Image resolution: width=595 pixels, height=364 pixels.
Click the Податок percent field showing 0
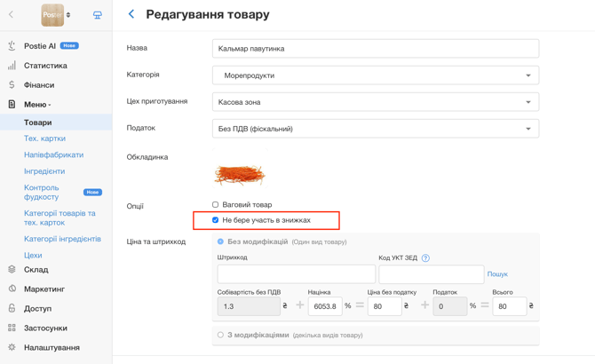pos(450,306)
